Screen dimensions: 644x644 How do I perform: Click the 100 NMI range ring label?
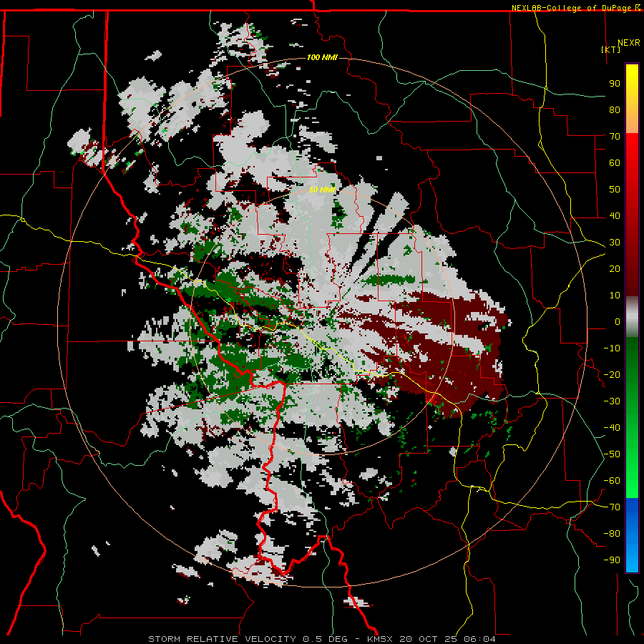pyautogui.click(x=322, y=57)
